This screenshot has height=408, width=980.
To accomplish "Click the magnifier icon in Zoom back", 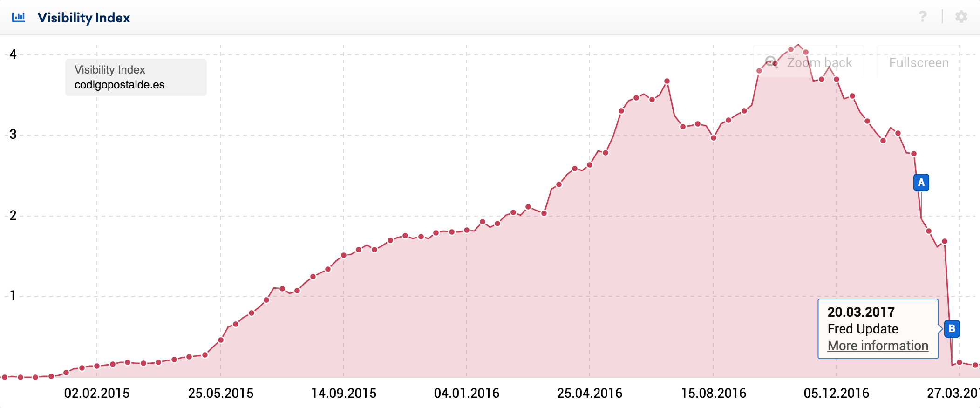I will click(771, 62).
